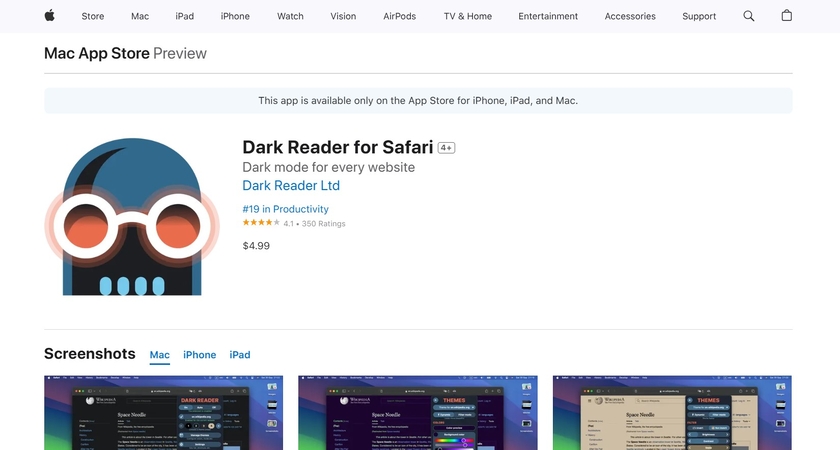The image size is (840, 450).
Task: Select the Mac screenshots tab
Action: [160, 355]
